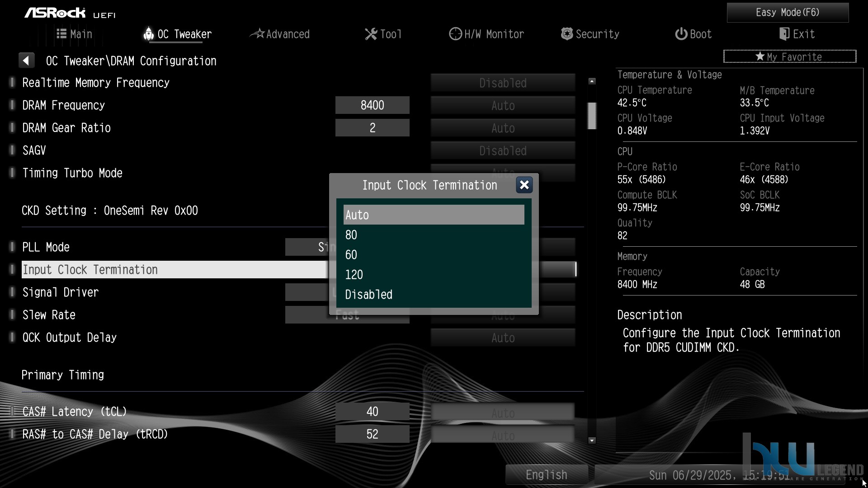The height and width of the screenshot is (488, 868).
Task: Click the Primary Timing heading
Action: coord(63,375)
